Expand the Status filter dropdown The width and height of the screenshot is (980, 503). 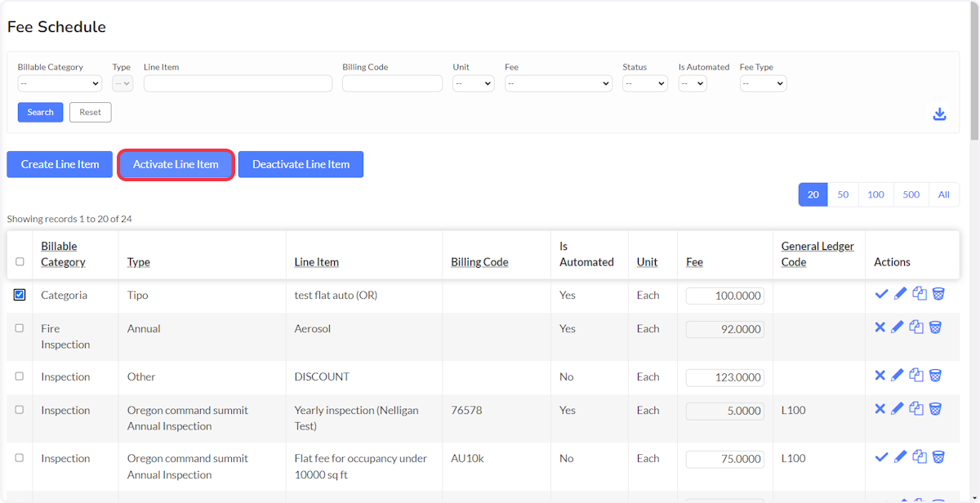pos(645,83)
